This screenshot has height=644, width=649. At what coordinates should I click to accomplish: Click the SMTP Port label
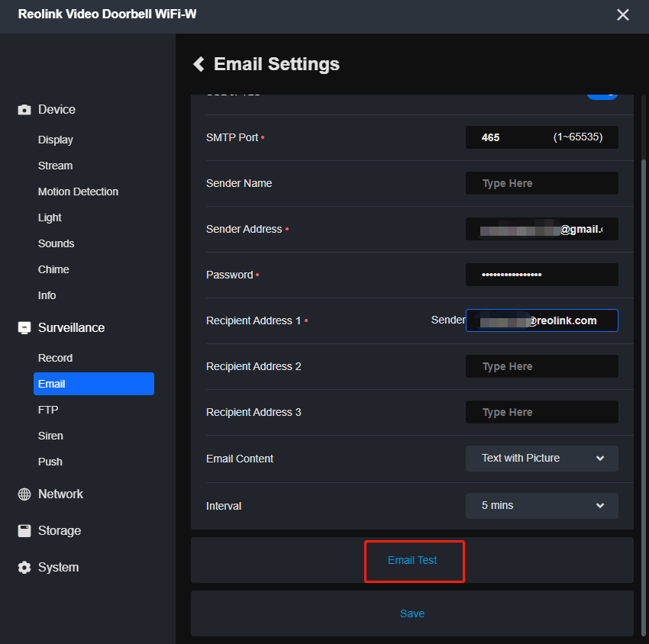[232, 137]
